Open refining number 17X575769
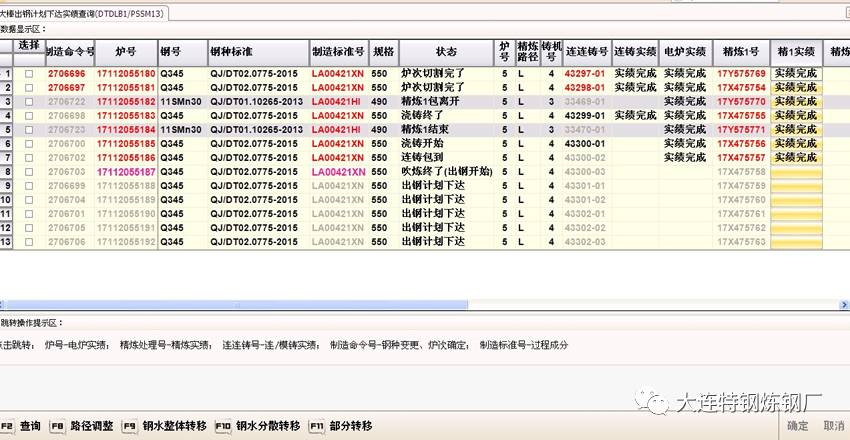The image size is (850, 440). (x=740, y=74)
